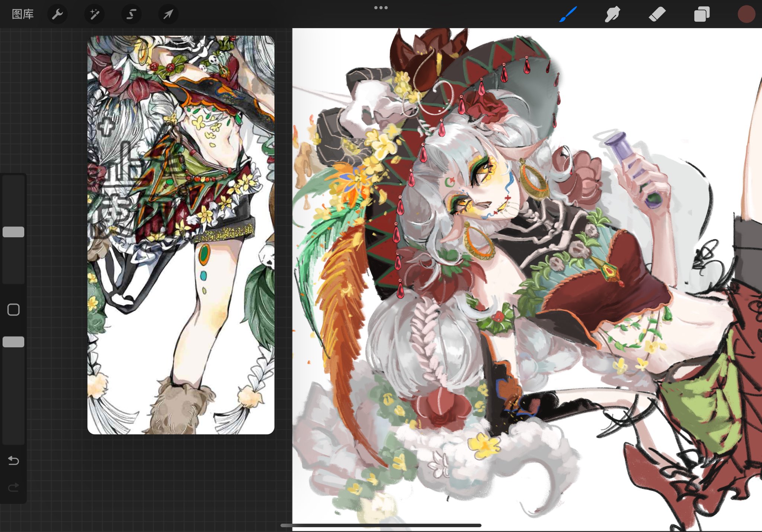Open the Layers panel
The height and width of the screenshot is (532, 762).
tap(702, 14)
